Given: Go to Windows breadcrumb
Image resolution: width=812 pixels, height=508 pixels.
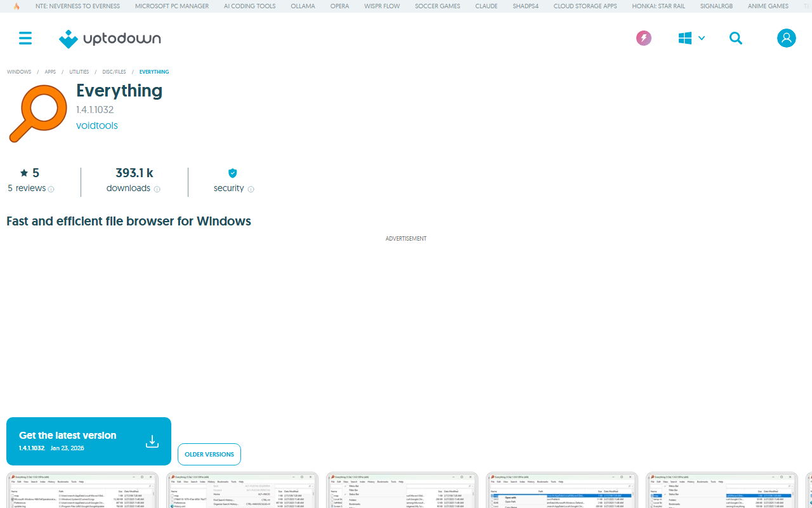Looking at the screenshot, I should point(19,72).
